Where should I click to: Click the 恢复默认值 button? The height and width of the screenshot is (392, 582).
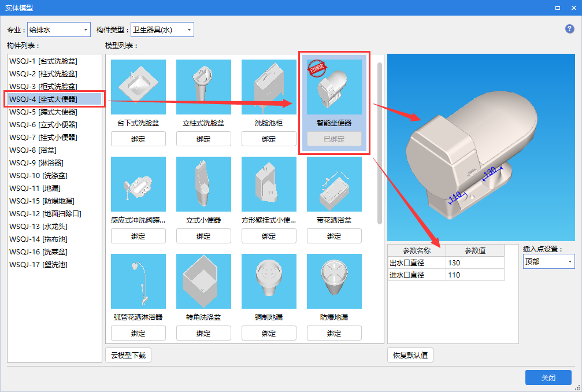(410, 355)
